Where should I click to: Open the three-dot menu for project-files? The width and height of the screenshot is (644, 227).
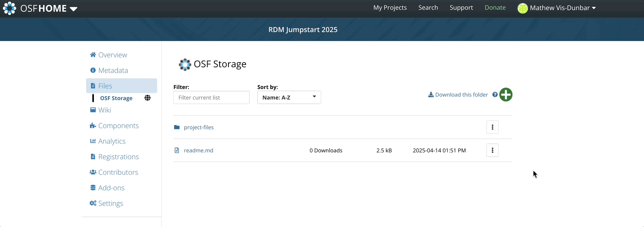(492, 127)
